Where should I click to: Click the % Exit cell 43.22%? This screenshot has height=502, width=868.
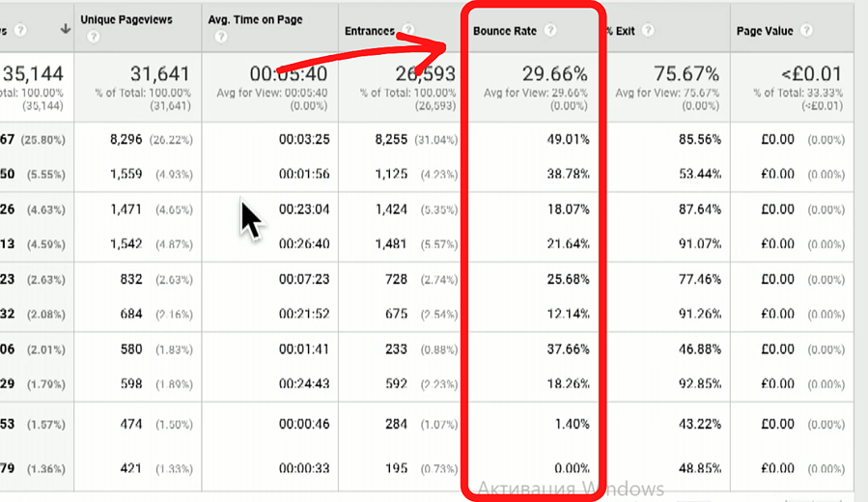click(x=700, y=424)
